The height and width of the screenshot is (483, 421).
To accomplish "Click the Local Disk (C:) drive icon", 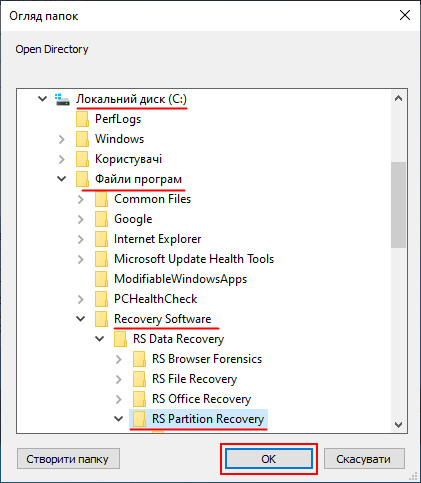I will 62,99.
